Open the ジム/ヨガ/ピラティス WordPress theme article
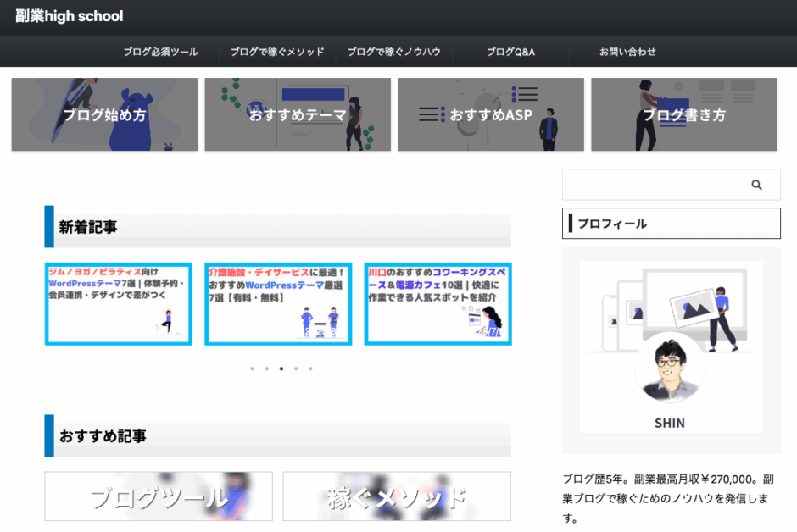The height and width of the screenshot is (532, 797). point(119,303)
